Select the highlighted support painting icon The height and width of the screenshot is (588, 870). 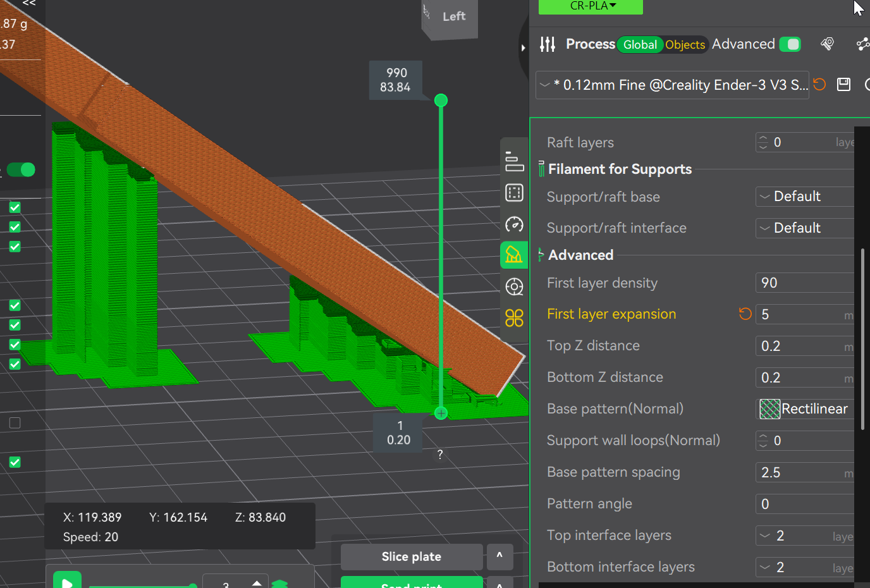[x=515, y=255]
